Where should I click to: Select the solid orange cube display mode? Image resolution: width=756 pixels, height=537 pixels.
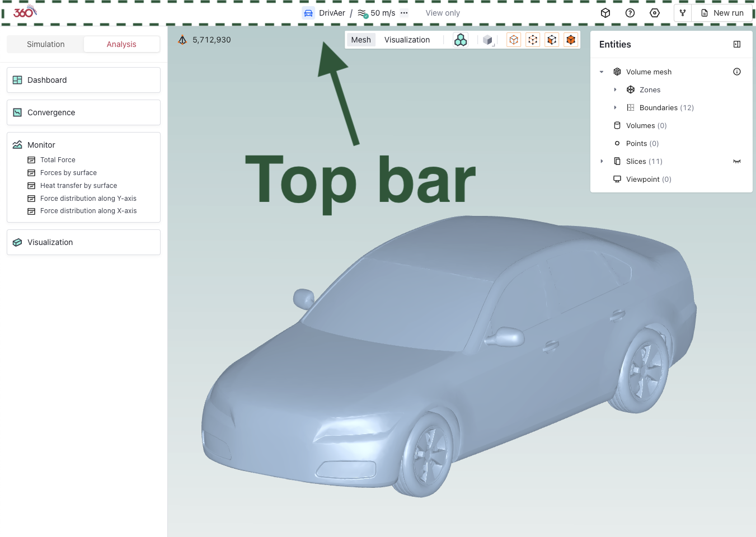(571, 40)
